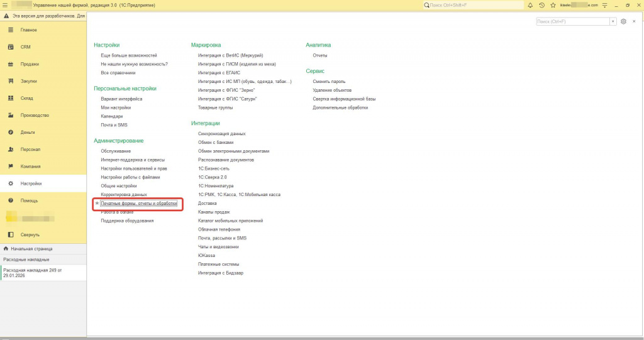The width and height of the screenshot is (644, 340).
Task: Open Поддержка оборудования link
Action: point(127,221)
